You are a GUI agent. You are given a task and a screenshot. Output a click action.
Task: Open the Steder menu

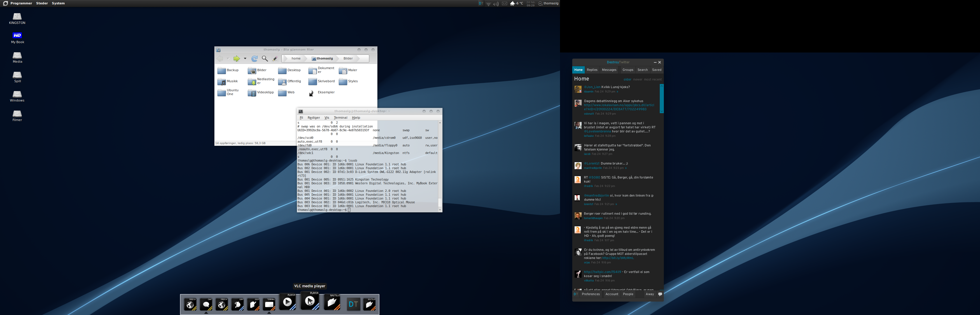tap(42, 3)
